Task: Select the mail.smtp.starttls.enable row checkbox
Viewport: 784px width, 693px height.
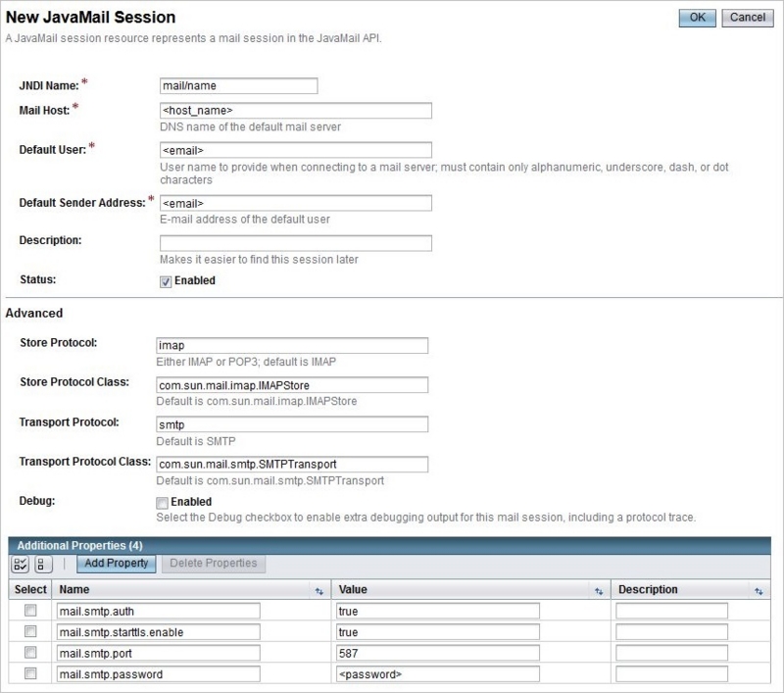Action: coord(30,631)
